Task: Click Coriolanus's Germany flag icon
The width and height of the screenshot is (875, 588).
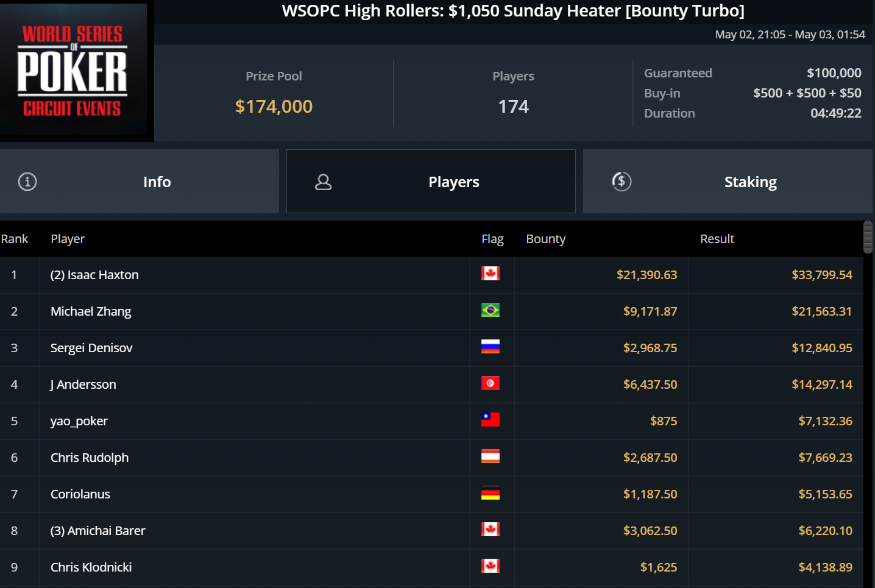Action: coord(490,493)
